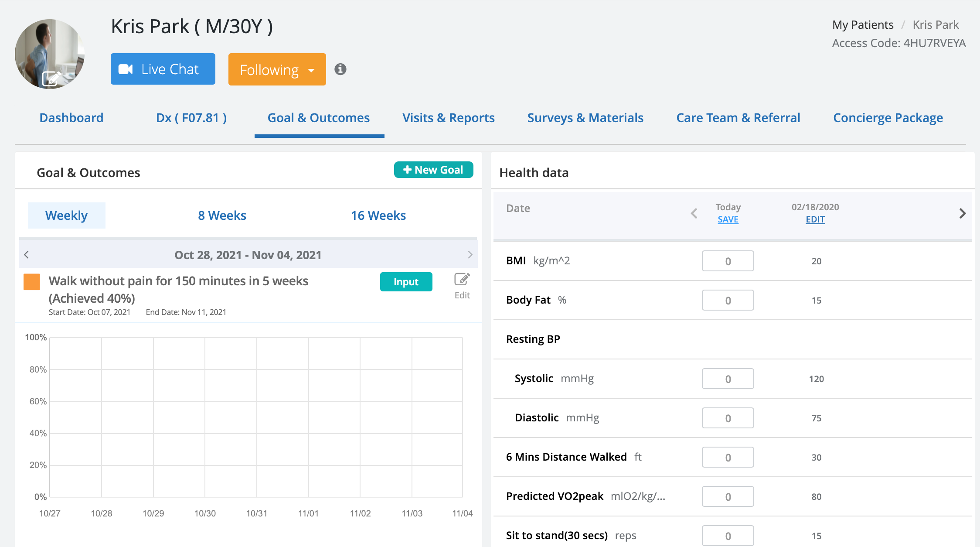Click the Edit pencil icon for walking goal

click(x=462, y=280)
